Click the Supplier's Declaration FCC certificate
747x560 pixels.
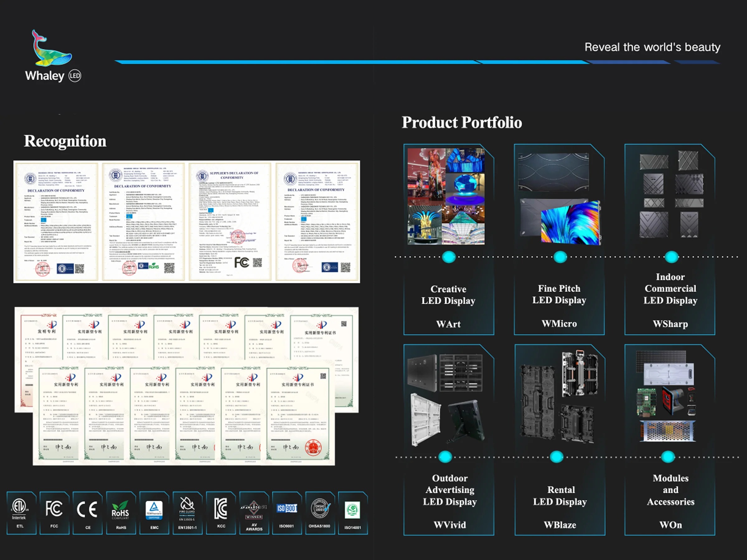(x=230, y=222)
